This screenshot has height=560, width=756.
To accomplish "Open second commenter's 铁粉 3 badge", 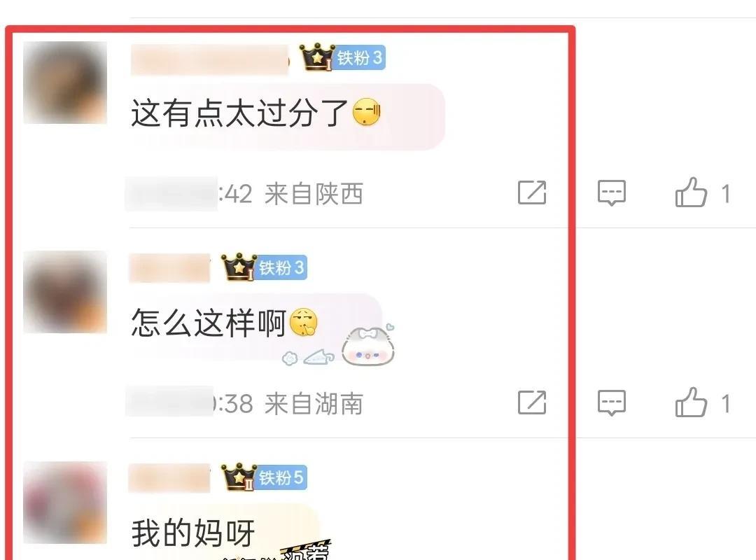I will click(x=281, y=267).
